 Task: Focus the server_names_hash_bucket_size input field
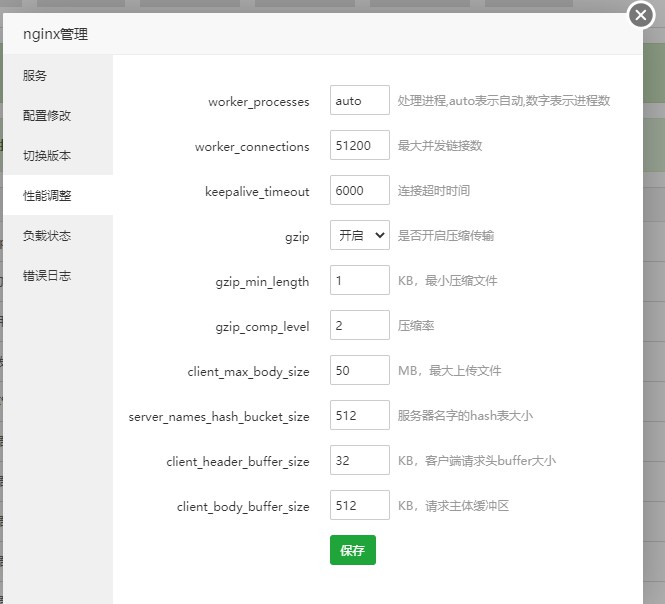360,415
